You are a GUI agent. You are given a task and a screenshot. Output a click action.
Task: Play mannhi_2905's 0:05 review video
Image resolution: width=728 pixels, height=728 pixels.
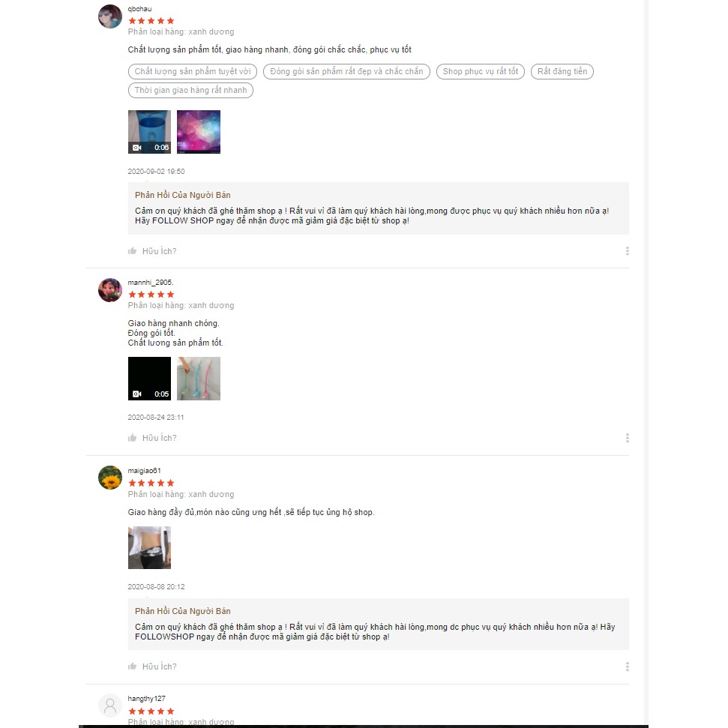[x=149, y=379]
